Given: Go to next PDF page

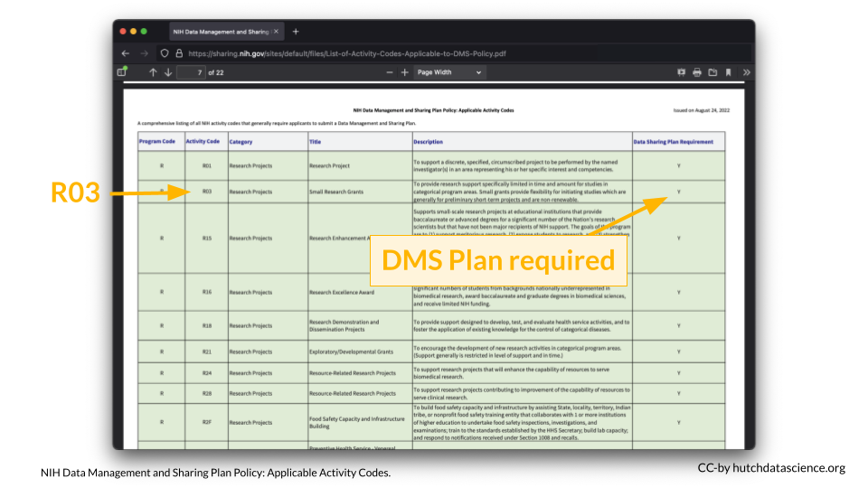Looking at the screenshot, I should coord(168,72).
